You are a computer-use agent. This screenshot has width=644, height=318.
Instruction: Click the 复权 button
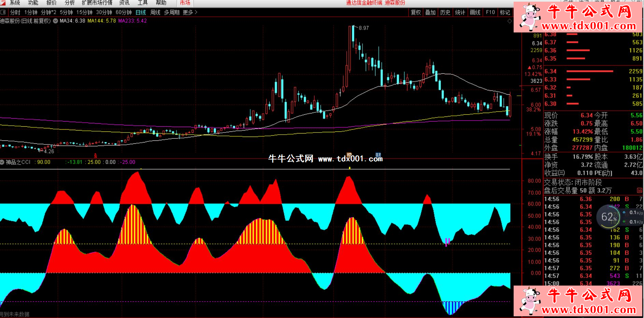(x=416, y=12)
